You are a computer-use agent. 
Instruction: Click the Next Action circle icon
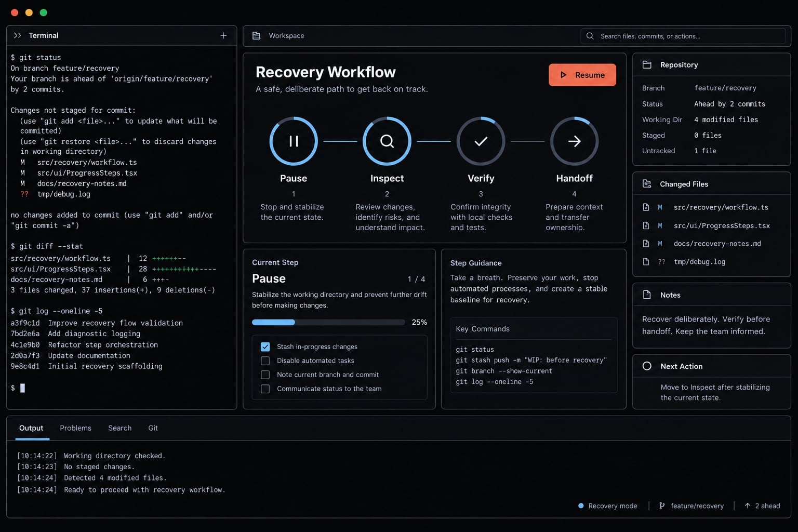(647, 366)
